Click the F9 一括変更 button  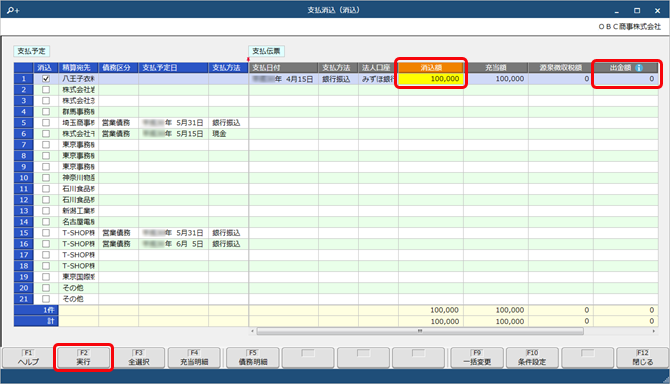click(x=477, y=358)
